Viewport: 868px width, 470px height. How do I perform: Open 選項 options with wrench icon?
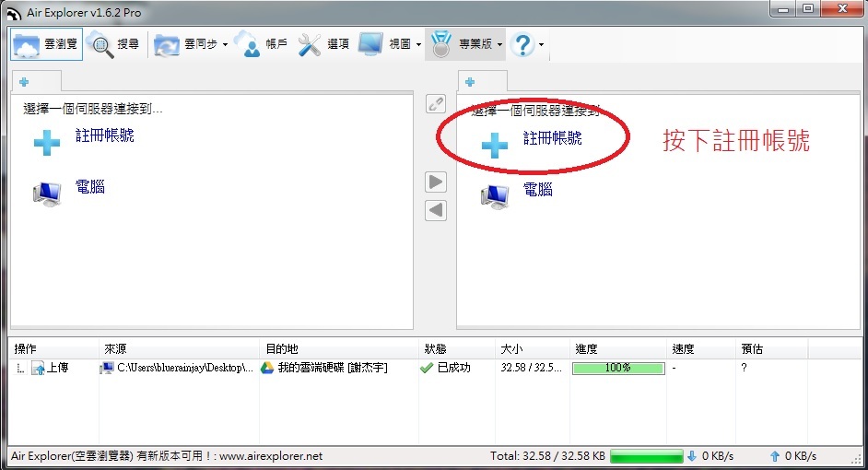click(x=323, y=44)
